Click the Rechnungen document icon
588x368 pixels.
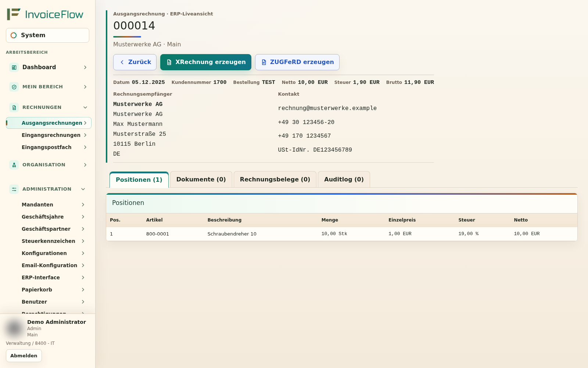point(14,107)
